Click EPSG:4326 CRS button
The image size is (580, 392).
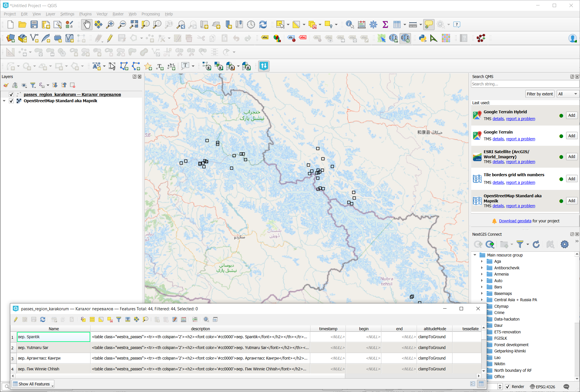[x=542, y=387]
